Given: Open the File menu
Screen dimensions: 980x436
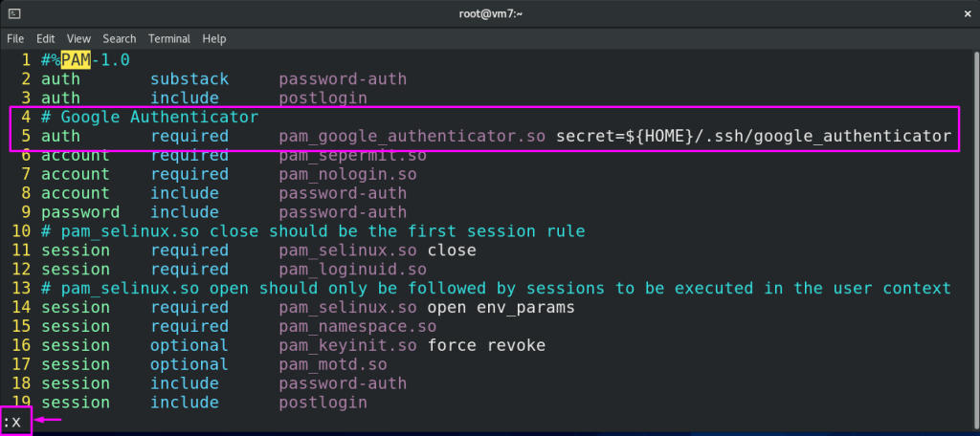Looking at the screenshot, I should [x=15, y=38].
